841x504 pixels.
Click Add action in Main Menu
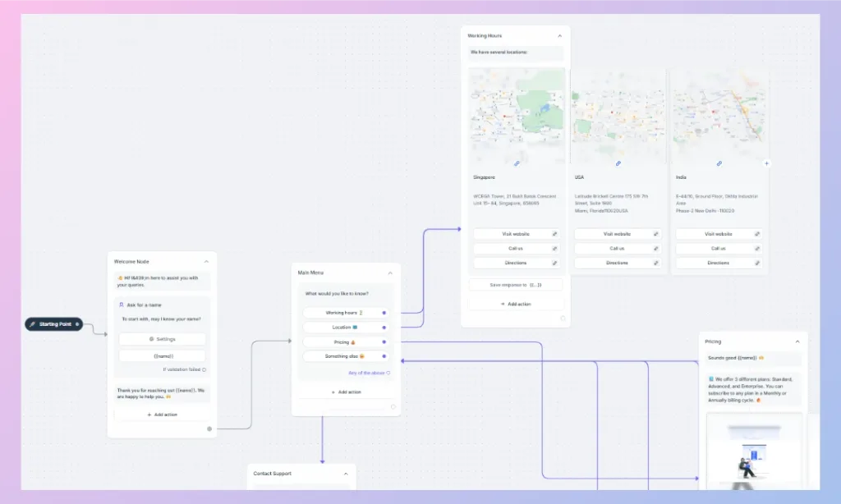(346, 392)
